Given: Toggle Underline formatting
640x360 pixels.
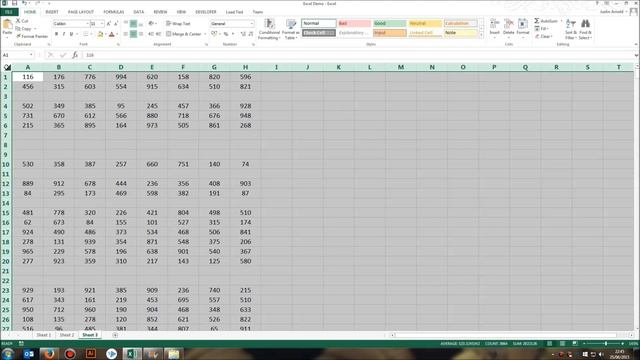Looking at the screenshot, I should (x=71, y=34).
